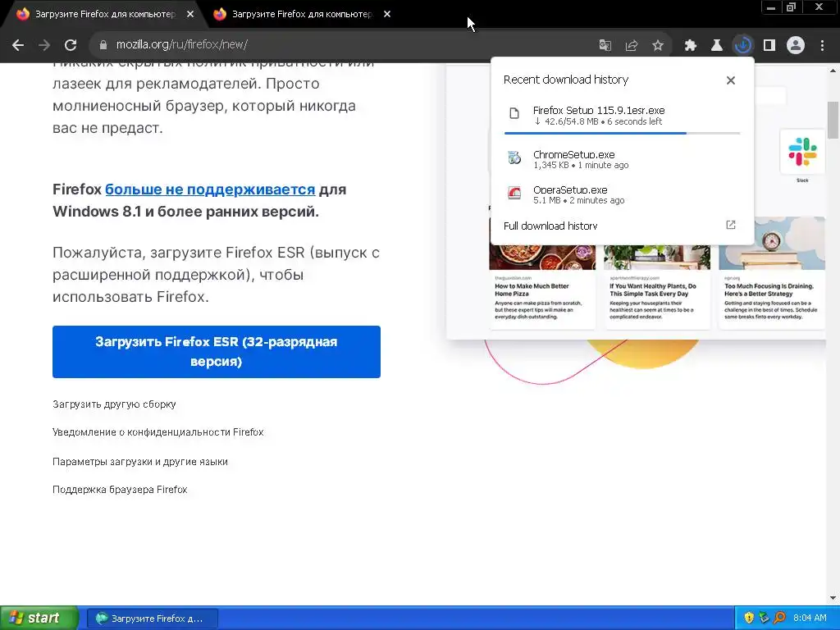Click the address bar URL field
Screen dimensions: 840x630
pyautogui.click(x=343, y=45)
